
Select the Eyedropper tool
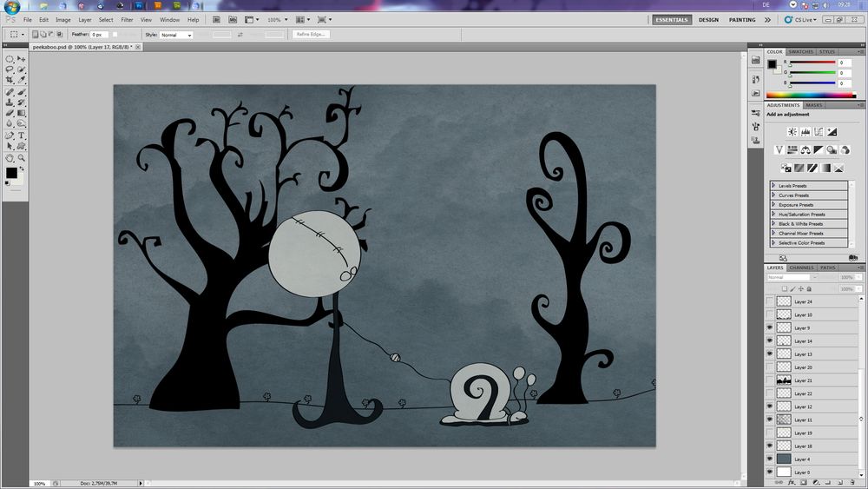[21, 80]
